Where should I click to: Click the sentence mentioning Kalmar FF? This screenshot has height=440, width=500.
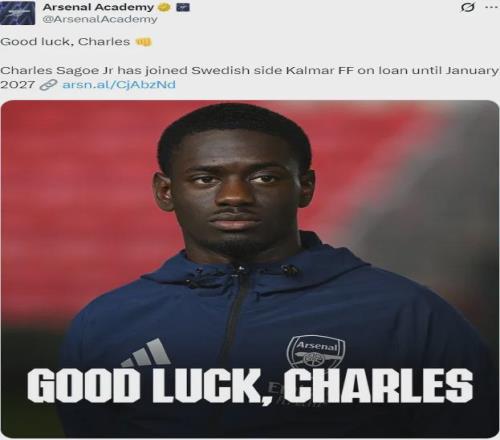[x=250, y=77]
